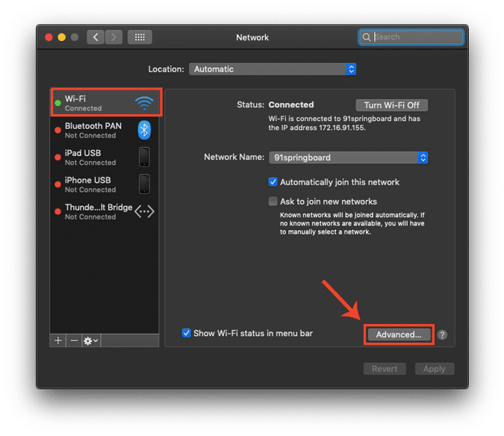Screen dimensions: 504x436
Task: Open the gear action menu
Action: click(x=91, y=340)
